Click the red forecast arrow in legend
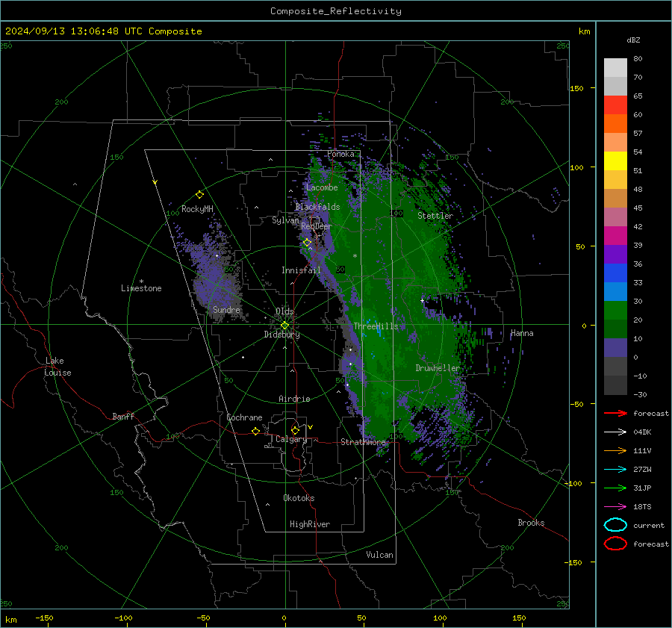672x628 pixels. tap(615, 413)
